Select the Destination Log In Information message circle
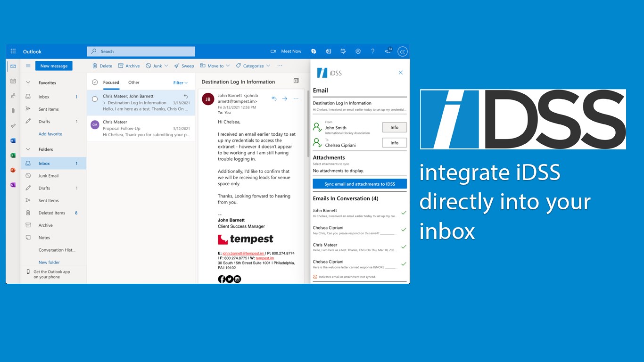Viewport: 644px width, 362px height. click(95, 99)
